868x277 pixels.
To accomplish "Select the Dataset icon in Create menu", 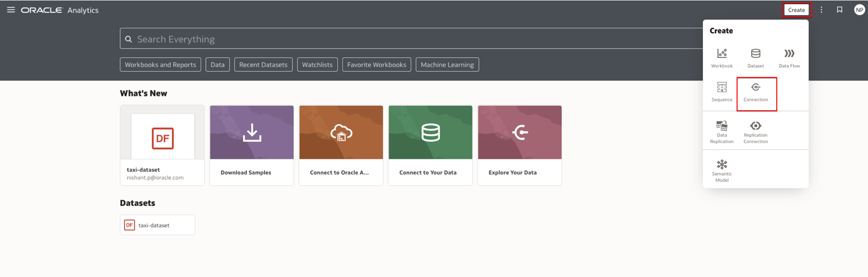I will (755, 57).
